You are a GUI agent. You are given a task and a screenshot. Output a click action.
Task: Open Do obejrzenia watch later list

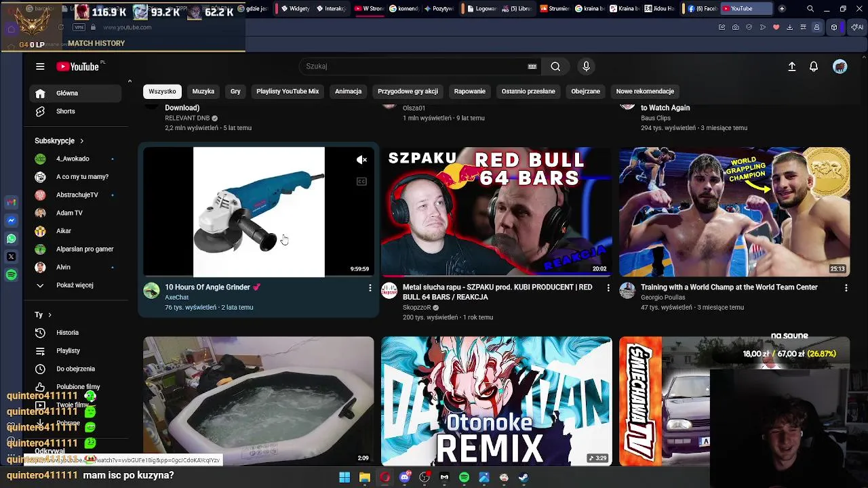(x=75, y=369)
